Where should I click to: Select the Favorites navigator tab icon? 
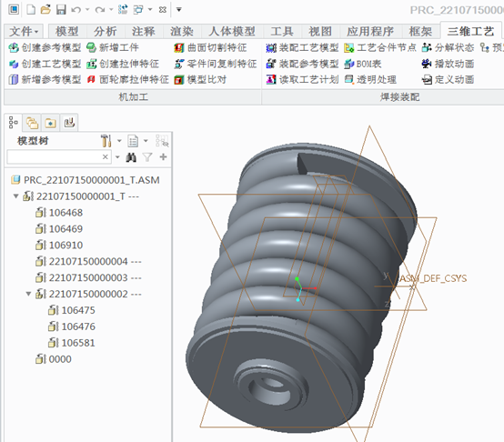tap(69, 123)
